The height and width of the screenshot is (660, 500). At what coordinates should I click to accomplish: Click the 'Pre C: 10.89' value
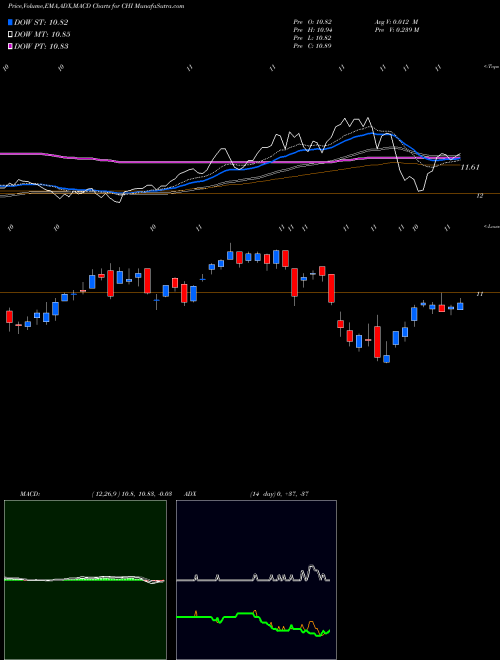312,46
